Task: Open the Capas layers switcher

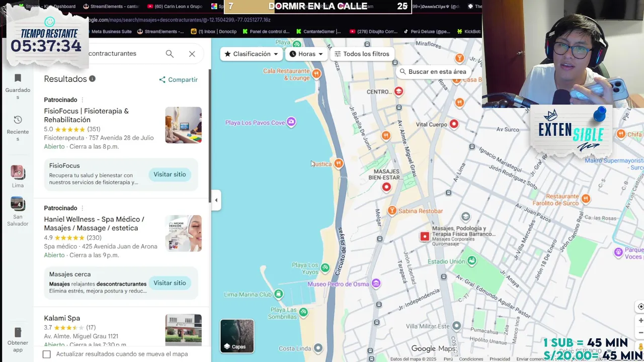Action: pyautogui.click(x=237, y=336)
